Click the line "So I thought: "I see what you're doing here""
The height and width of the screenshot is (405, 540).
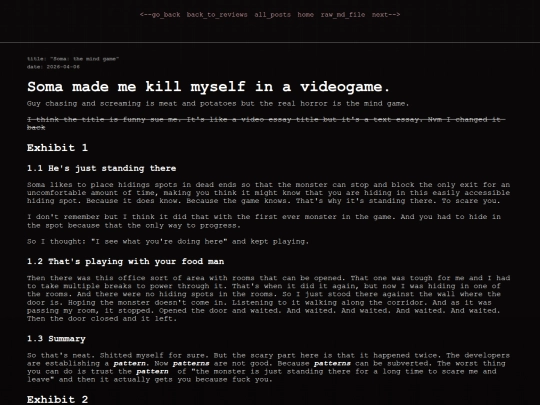coord(127,242)
